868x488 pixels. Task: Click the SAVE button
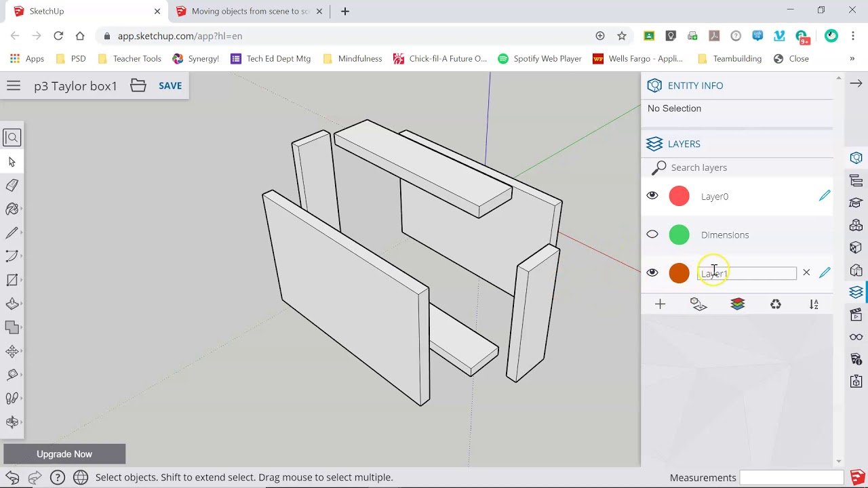click(170, 85)
